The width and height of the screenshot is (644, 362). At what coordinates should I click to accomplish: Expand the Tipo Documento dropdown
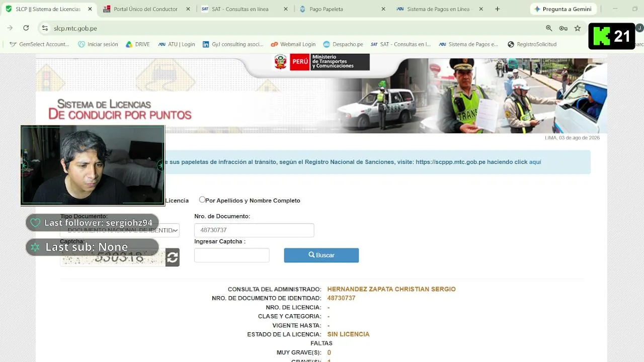[x=120, y=230]
